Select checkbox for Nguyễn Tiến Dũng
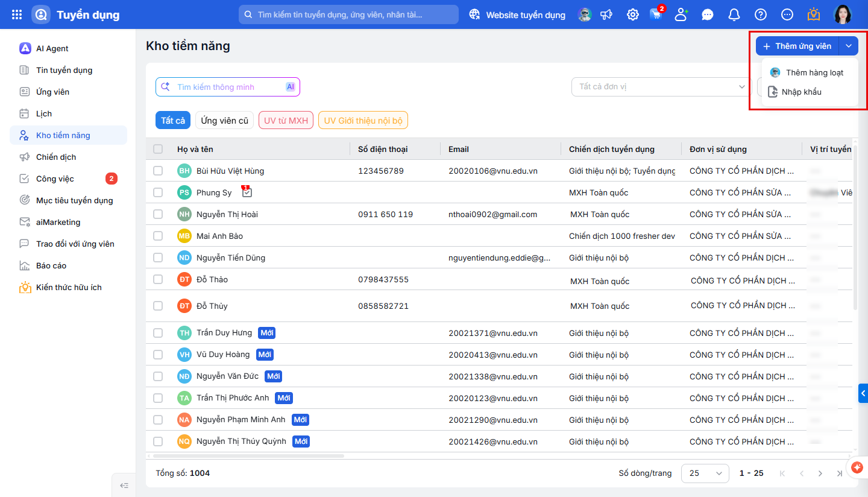This screenshot has width=868, height=497. pos(158,258)
